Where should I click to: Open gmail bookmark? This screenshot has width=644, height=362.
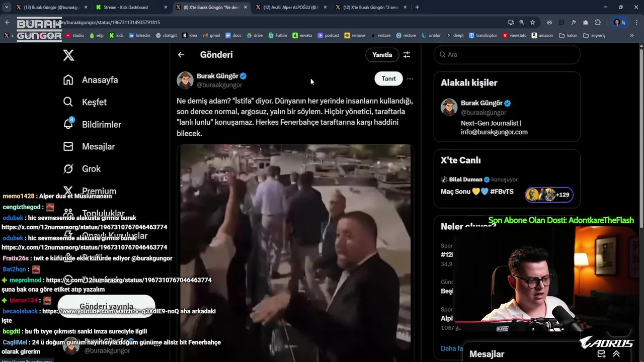pyautogui.click(x=211, y=35)
